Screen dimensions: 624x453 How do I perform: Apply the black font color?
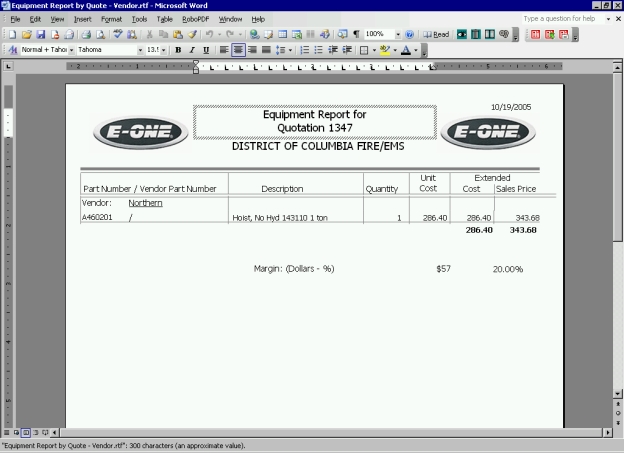pos(406,50)
